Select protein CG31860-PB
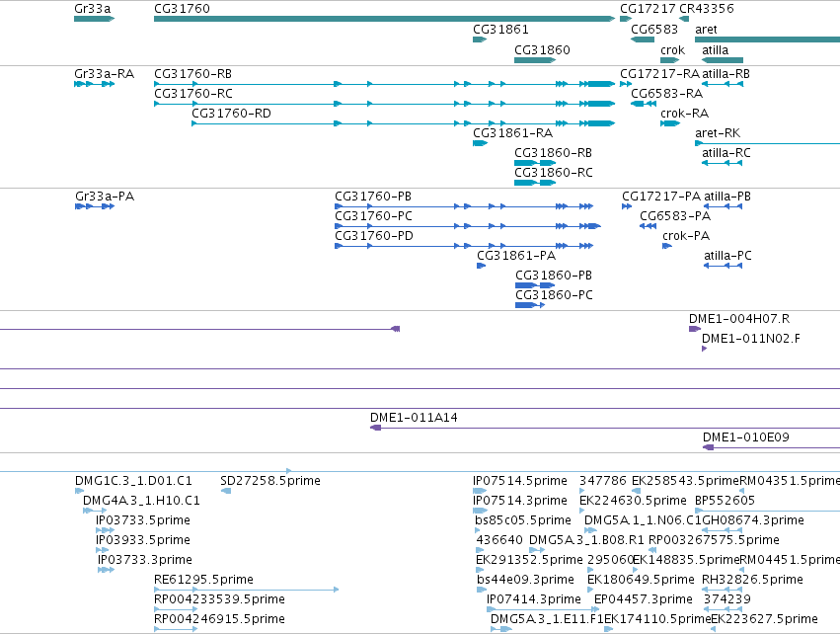The width and height of the screenshot is (840, 634). 554,275
